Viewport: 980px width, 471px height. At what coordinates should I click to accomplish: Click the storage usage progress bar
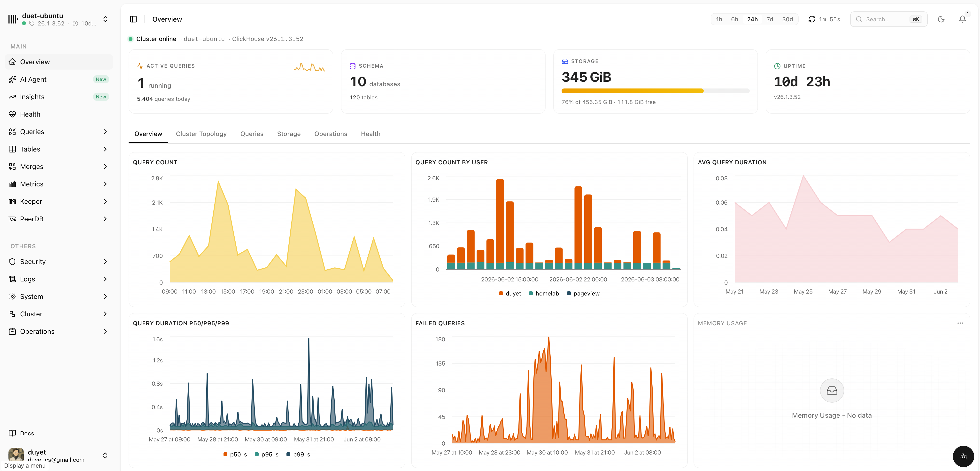(x=655, y=91)
